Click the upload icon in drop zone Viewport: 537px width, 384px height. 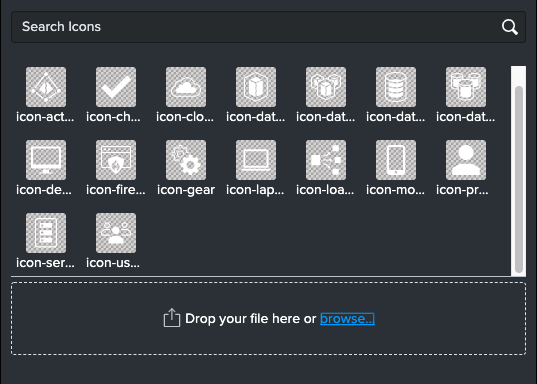point(172,318)
